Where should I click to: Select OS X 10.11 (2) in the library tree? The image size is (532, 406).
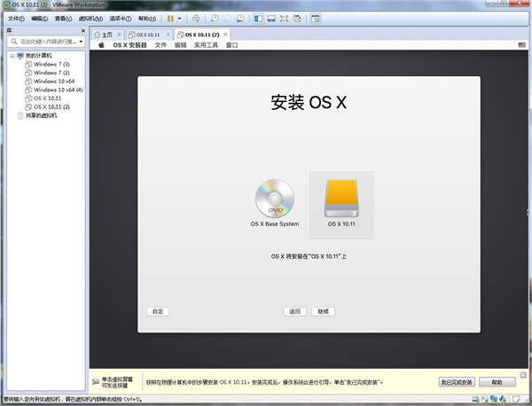(x=47, y=107)
